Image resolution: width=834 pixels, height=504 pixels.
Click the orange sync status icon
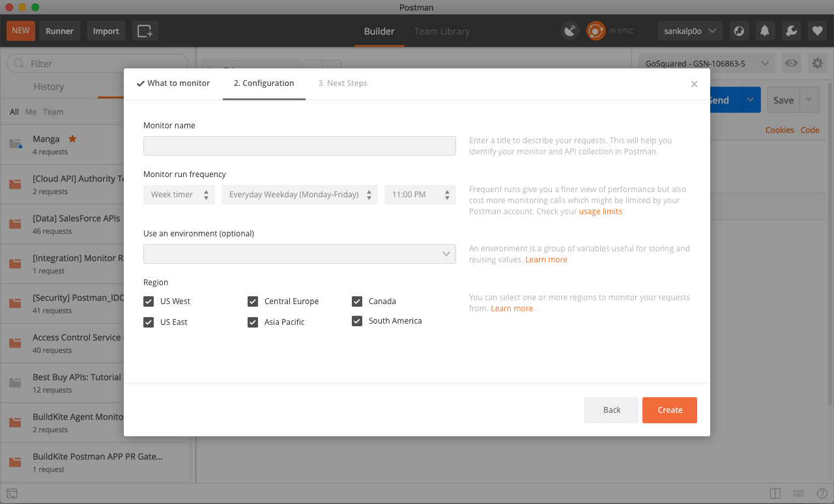596,31
